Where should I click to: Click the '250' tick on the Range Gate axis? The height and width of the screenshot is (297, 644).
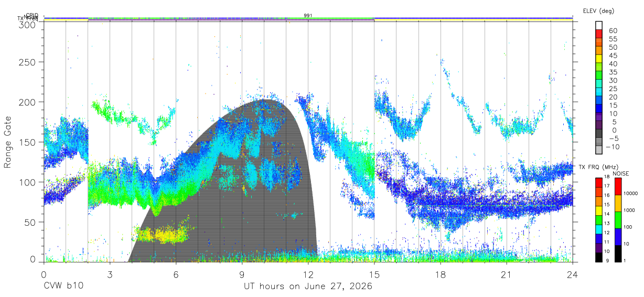(x=28, y=62)
